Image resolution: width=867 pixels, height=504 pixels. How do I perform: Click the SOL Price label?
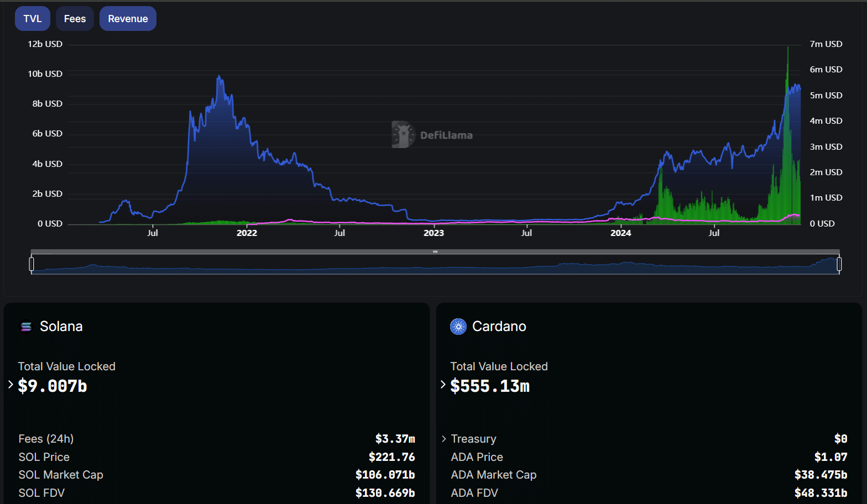(44, 457)
